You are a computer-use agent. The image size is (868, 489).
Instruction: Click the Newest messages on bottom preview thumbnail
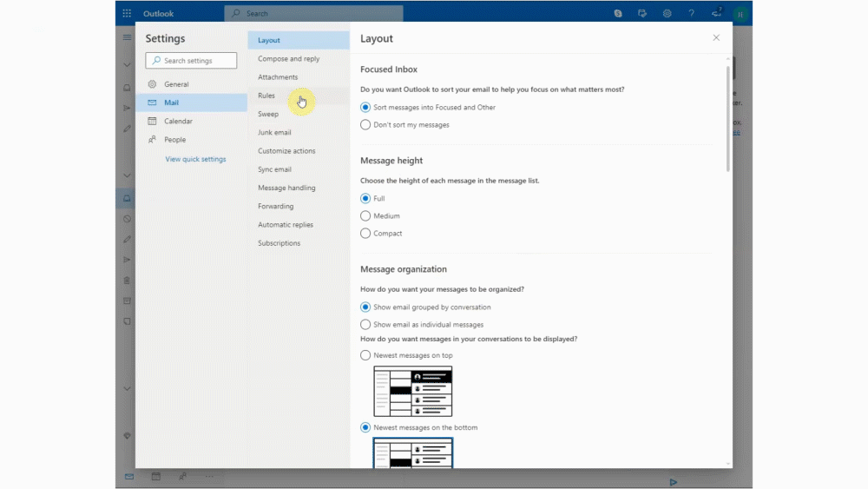tap(413, 453)
